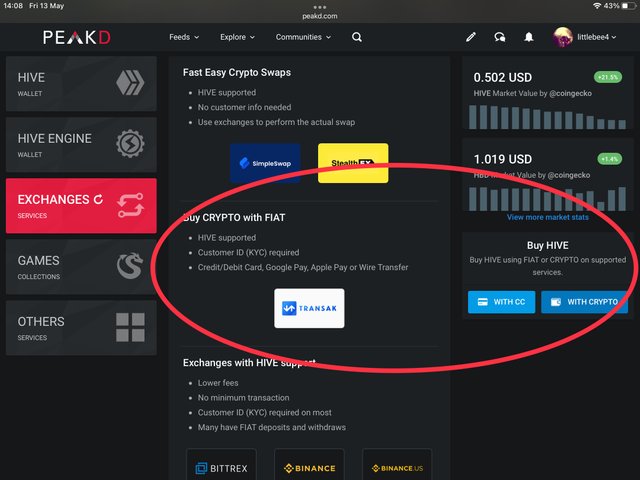
Task: Open the OTHERS Services section
Action: tap(81, 328)
